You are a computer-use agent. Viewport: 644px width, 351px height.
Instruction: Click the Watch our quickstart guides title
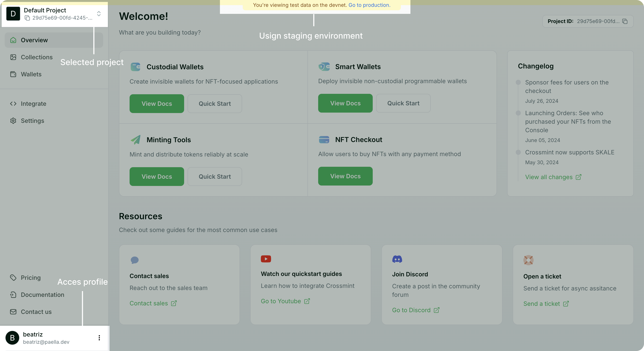point(301,274)
